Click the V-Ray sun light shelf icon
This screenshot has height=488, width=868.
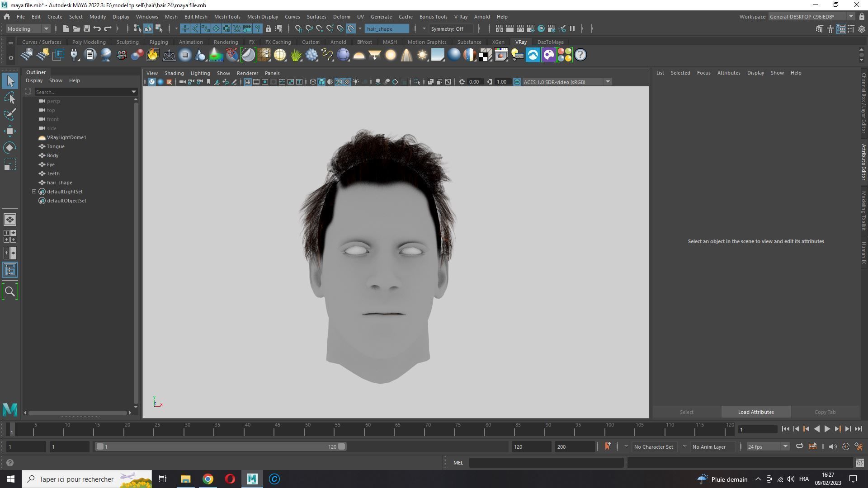tap(422, 55)
